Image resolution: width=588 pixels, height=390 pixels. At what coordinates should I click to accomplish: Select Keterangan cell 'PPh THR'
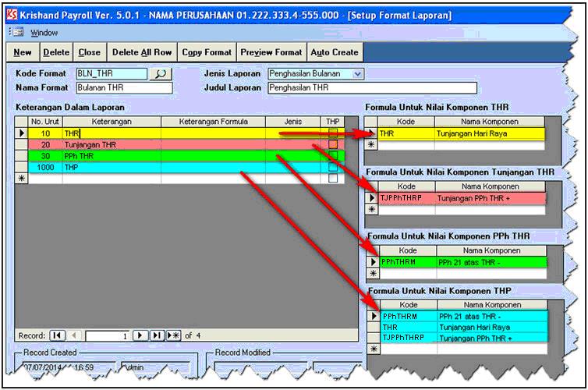[112, 156]
